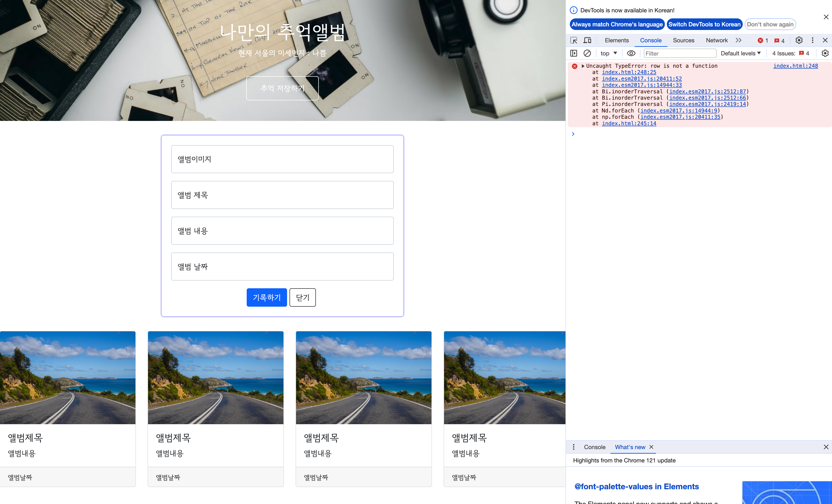Toggle the device toolbar icon
This screenshot has width=832, height=504.
pos(587,40)
